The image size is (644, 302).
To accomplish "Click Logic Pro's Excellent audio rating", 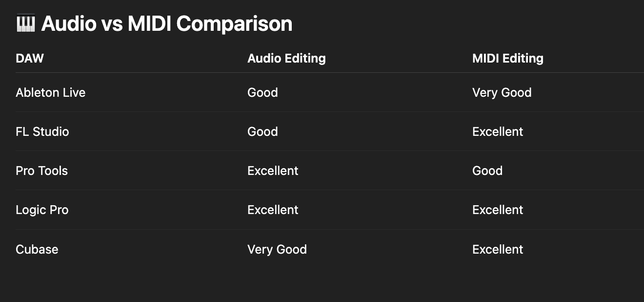I will coord(273,210).
